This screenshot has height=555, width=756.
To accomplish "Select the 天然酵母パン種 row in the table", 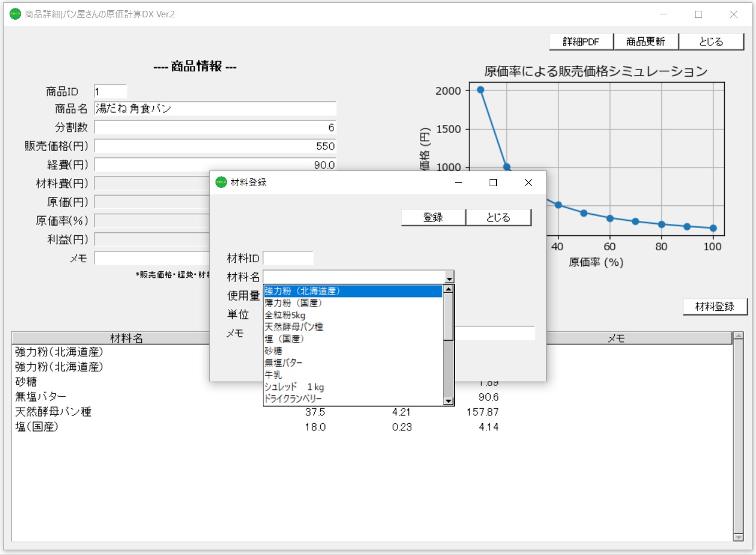I will [53, 412].
